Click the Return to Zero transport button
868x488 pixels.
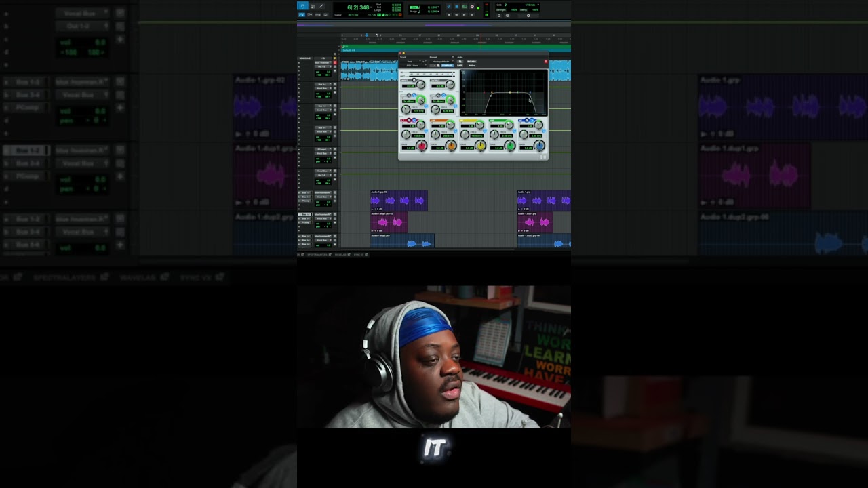click(449, 14)
